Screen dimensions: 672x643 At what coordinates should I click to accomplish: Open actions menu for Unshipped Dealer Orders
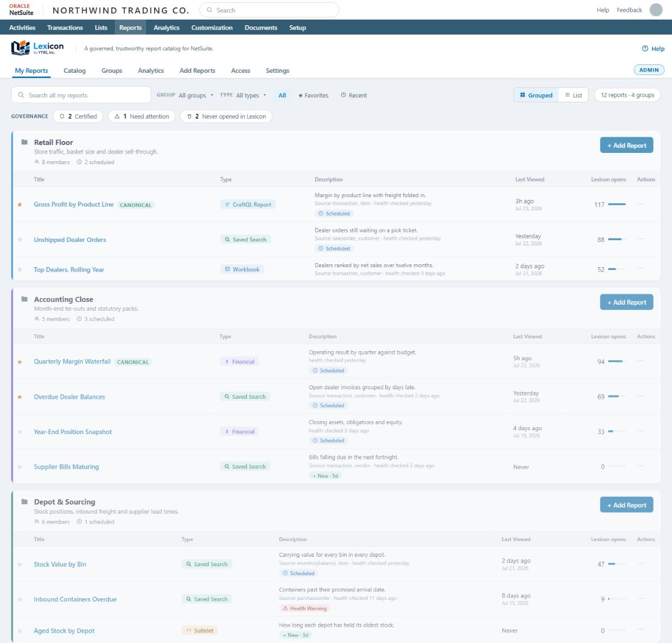[641, 239]
